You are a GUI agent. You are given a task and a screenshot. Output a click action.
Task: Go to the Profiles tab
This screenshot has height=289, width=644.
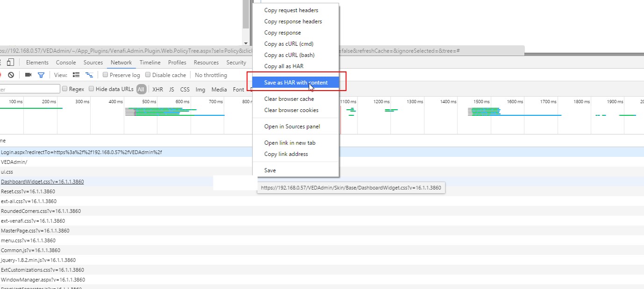pos(177,63)
